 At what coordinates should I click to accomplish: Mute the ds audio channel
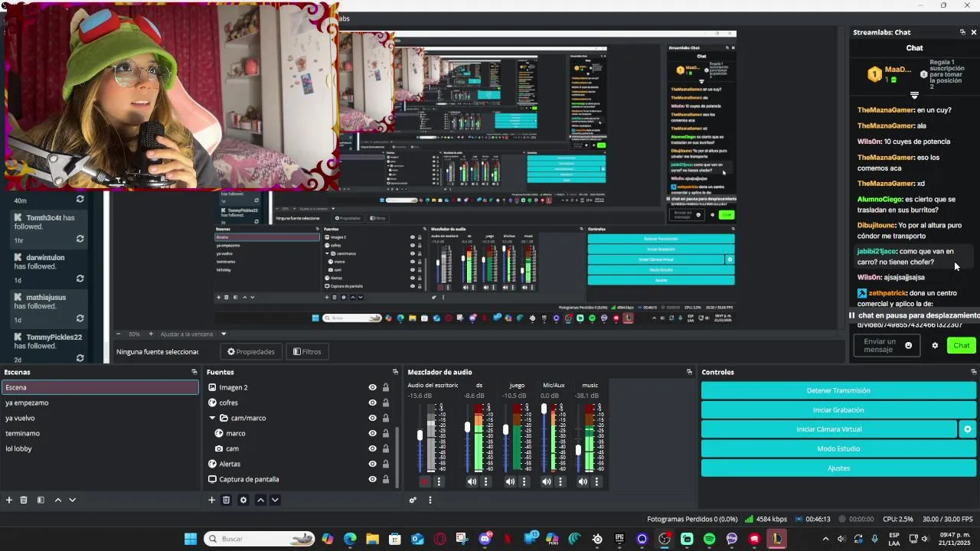(472, 481)
